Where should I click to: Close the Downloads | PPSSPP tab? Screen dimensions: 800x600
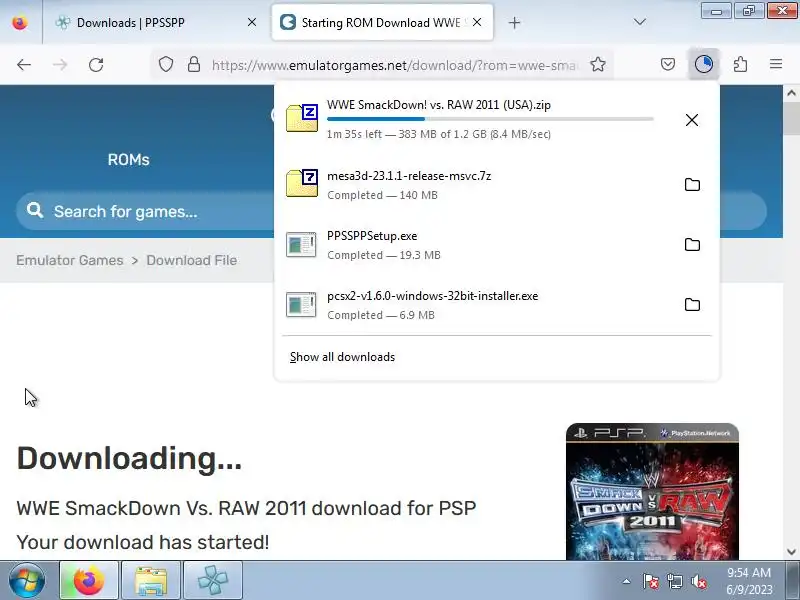coord(252,22)
